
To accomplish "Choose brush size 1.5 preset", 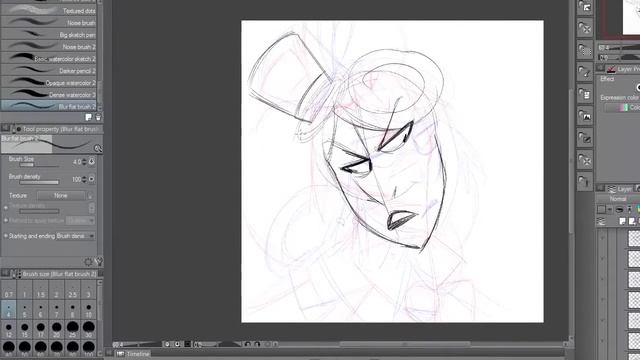I will click(40, 289).
